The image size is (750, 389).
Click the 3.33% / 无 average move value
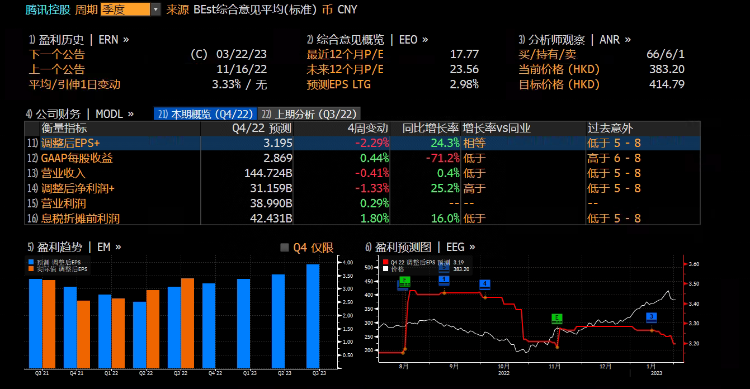[239, 85]
